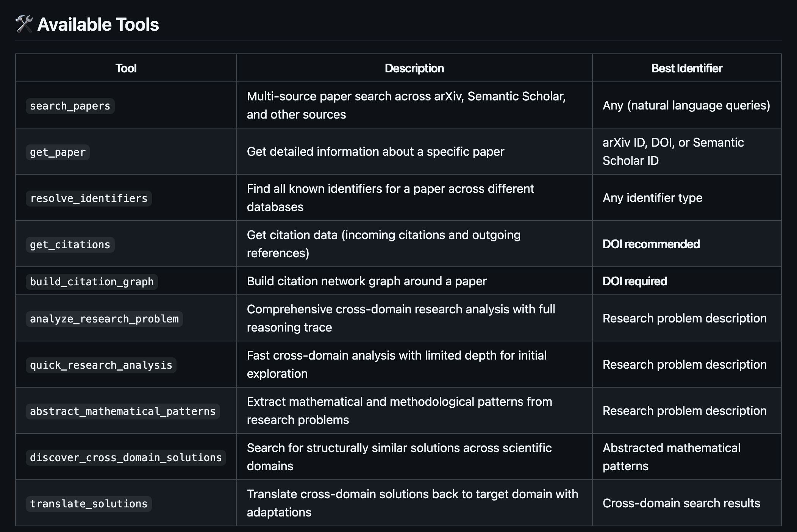Select the quick_research_analysis tool name
Viewport: 797px width, 532px height.
click(x=101, y=365)
